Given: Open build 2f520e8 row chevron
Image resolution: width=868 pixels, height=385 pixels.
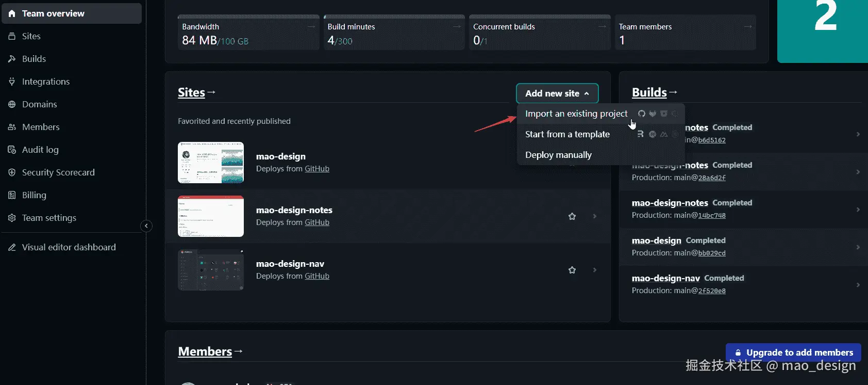Looking at the screenshot, I should pyautogui.click(x=858, y=285).
